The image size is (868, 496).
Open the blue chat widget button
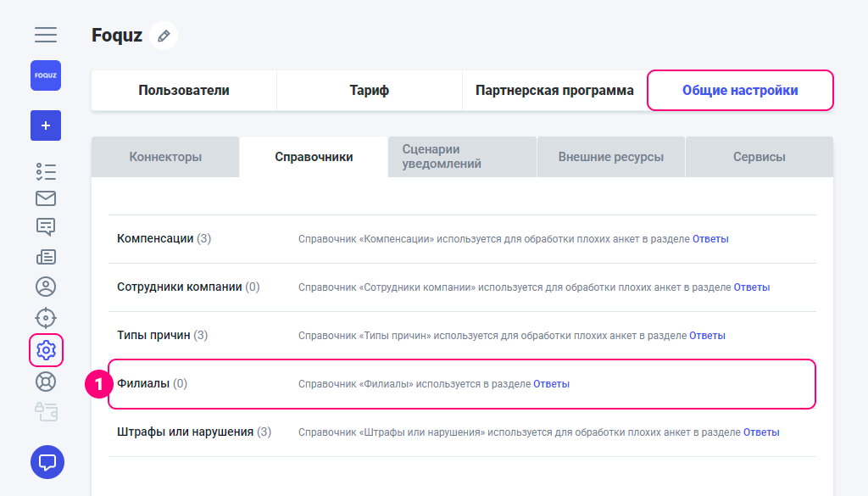coord(47,462)
